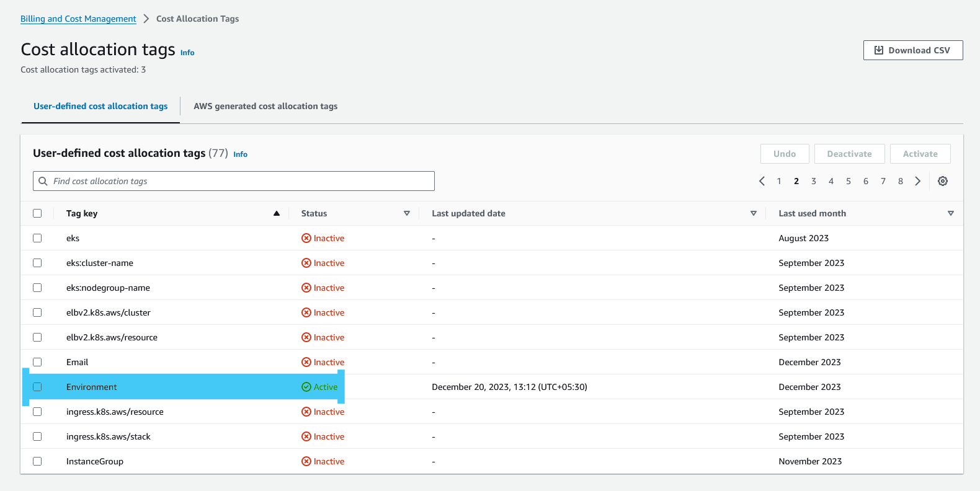
Task: Check the box for ingress.k8s.aws/resource
Action: (37, 412)
